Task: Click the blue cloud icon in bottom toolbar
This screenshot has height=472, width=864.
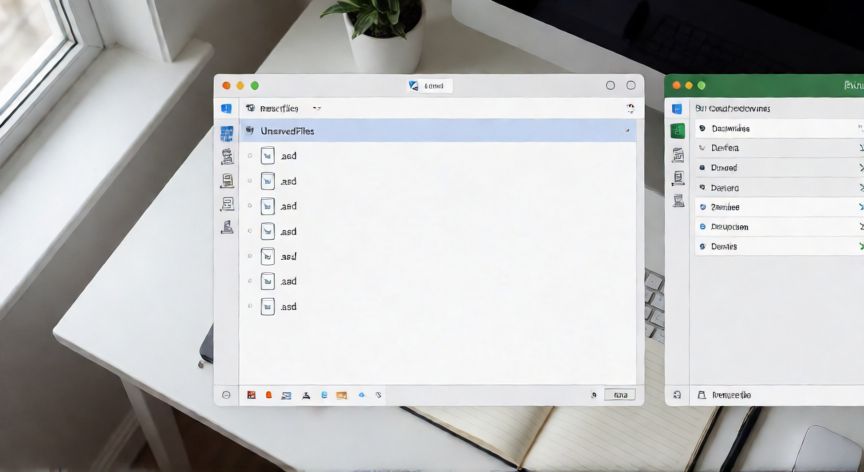Action: [x=361, y=395]
